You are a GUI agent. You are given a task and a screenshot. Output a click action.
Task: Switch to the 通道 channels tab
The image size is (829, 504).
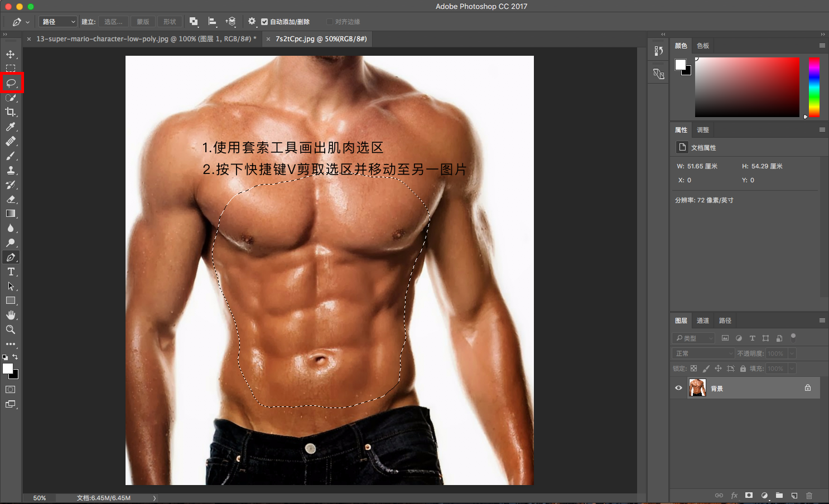[703, 321]
